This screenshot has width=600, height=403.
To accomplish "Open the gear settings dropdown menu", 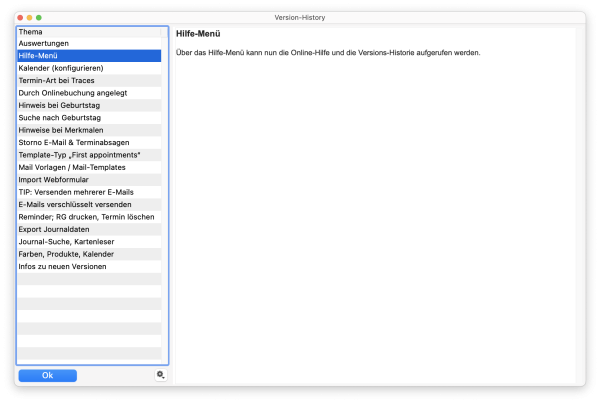I will pyautogui.click(x=160, y=375).
